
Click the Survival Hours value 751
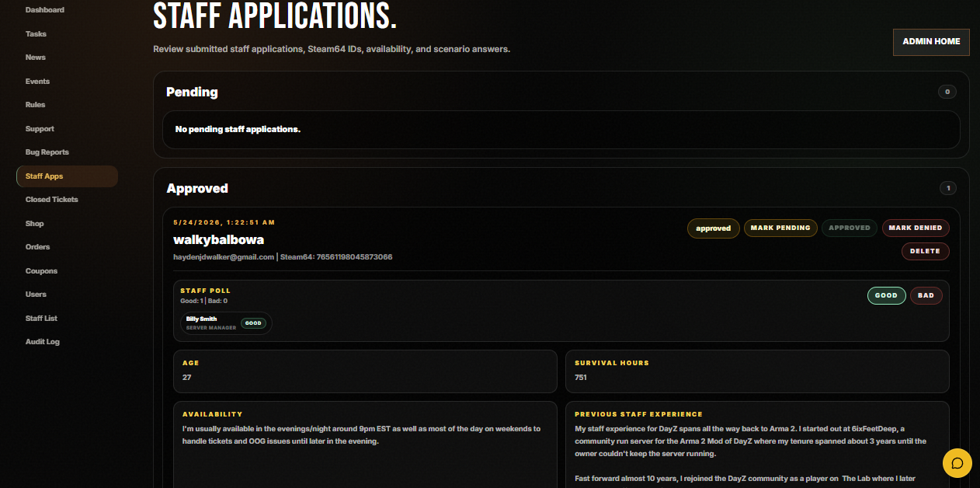[581, 378]
